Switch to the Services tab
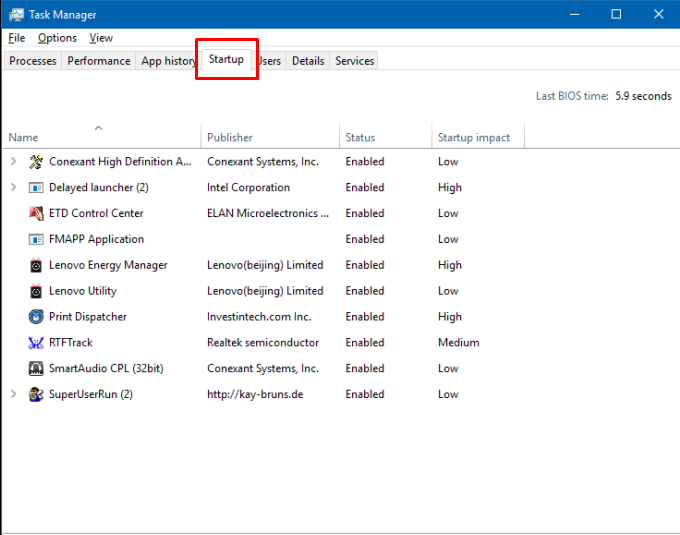Screen dimensions: 680x535 tap(354, 61)
